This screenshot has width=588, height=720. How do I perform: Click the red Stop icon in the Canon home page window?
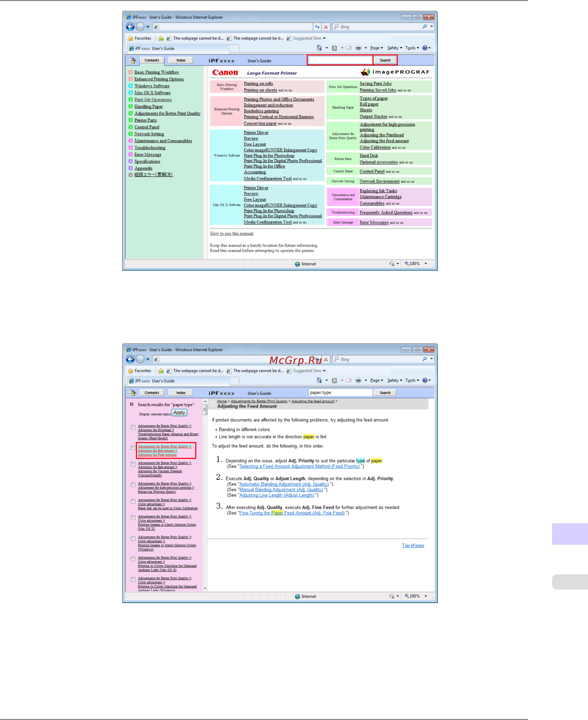[x=326, y=27]
